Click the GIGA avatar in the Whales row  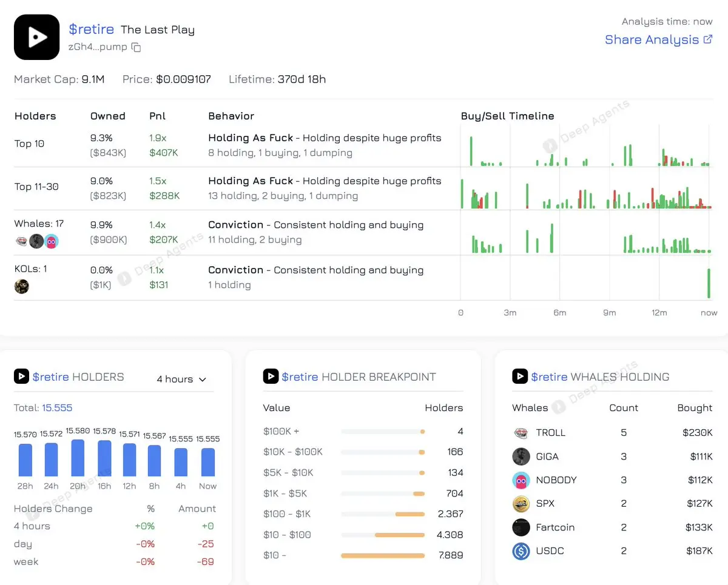(36, 241)
